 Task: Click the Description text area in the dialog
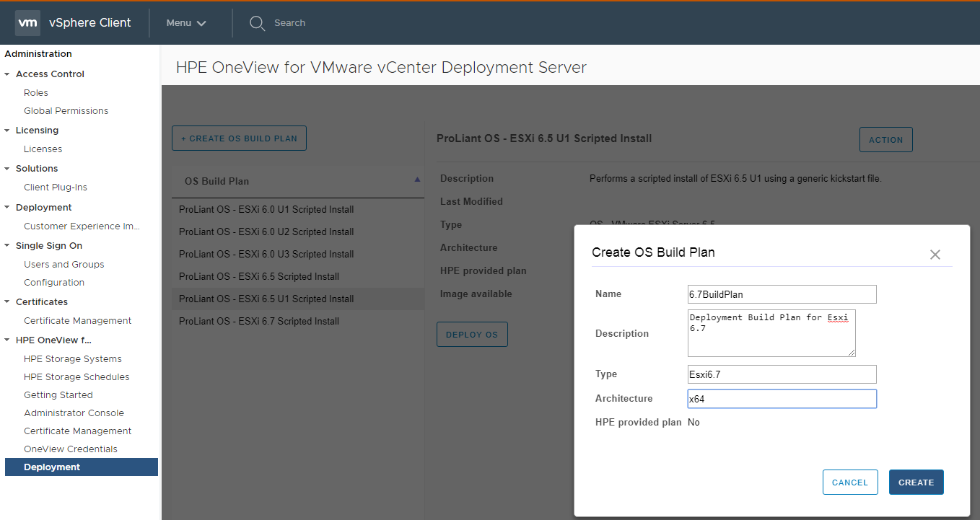771,333
